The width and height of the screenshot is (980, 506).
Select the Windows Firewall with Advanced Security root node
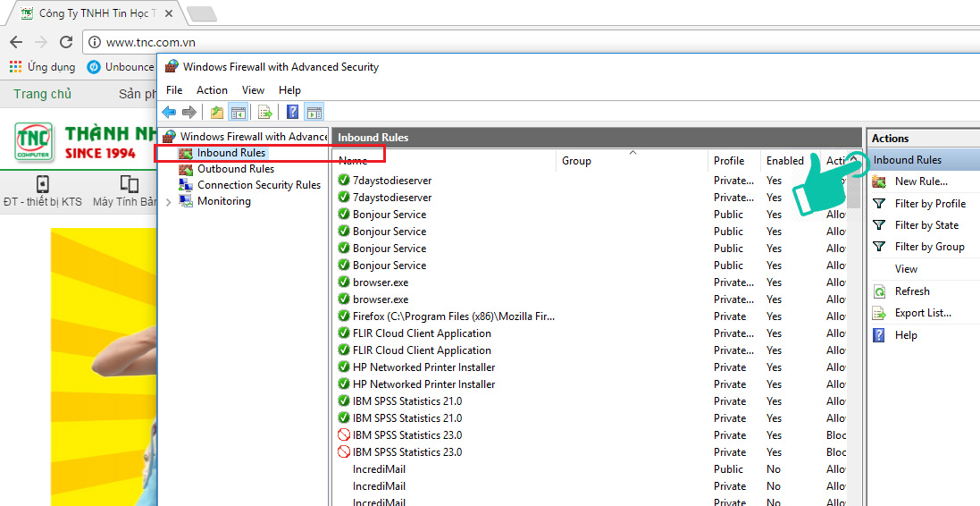pyautogui.click(x=253, y=137)
